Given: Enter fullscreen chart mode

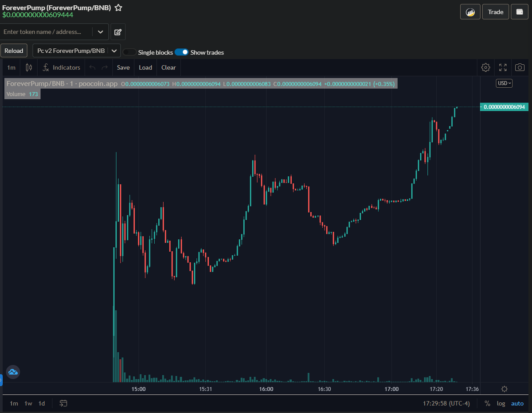Looking at the screenshot, I should pyautogui.click(x=503, y=67).
